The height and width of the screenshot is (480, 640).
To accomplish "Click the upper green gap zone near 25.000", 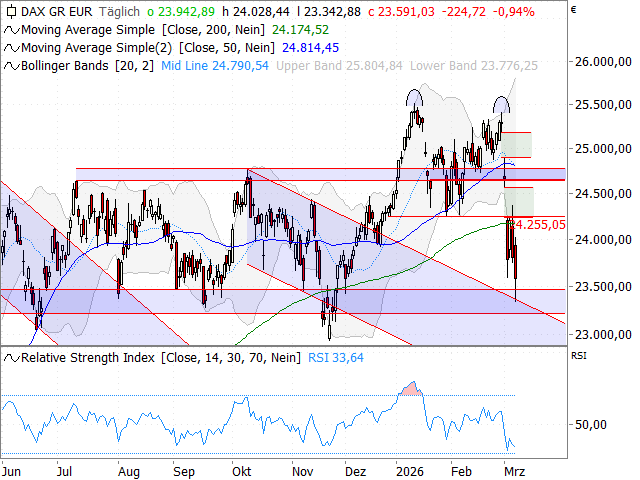I will (516, 145).
